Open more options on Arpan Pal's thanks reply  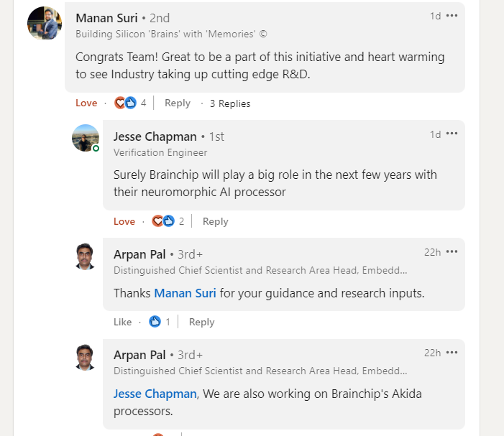coord(452,252)
